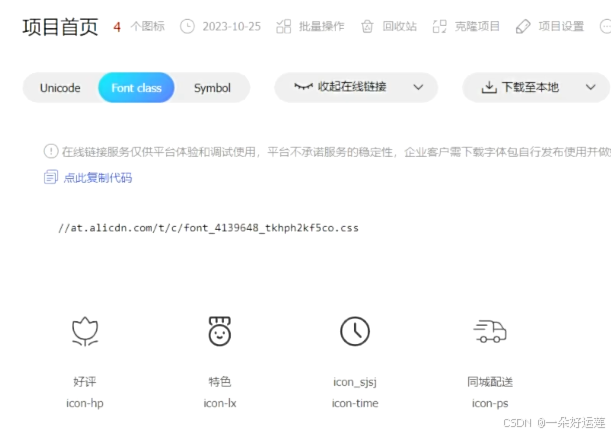The image size is (611, 434).
Task: Expand the 收起在线链接 dropdown chevron
Action: (x=419, y=87)
